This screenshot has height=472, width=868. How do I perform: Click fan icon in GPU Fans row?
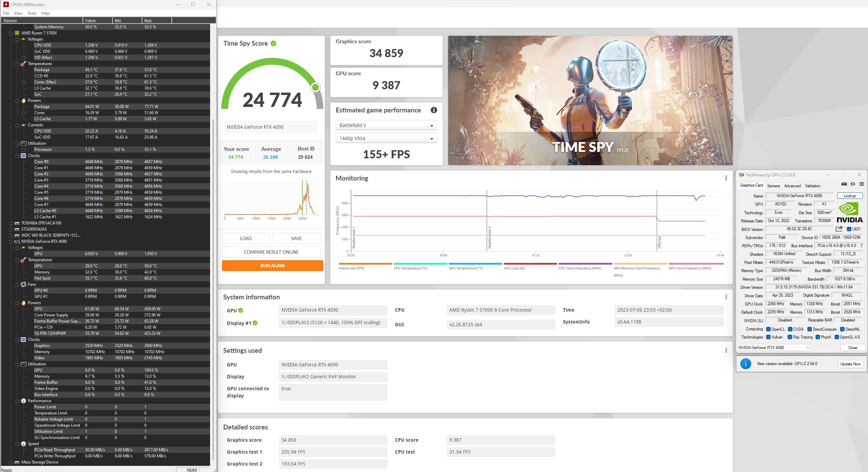[x=23, y=284]
